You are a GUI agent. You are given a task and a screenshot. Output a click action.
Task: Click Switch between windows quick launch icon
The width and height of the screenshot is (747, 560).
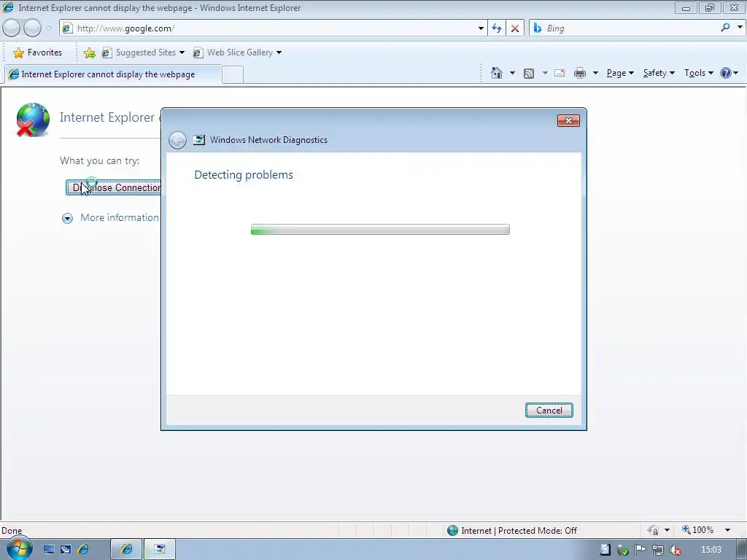point(66,550)
